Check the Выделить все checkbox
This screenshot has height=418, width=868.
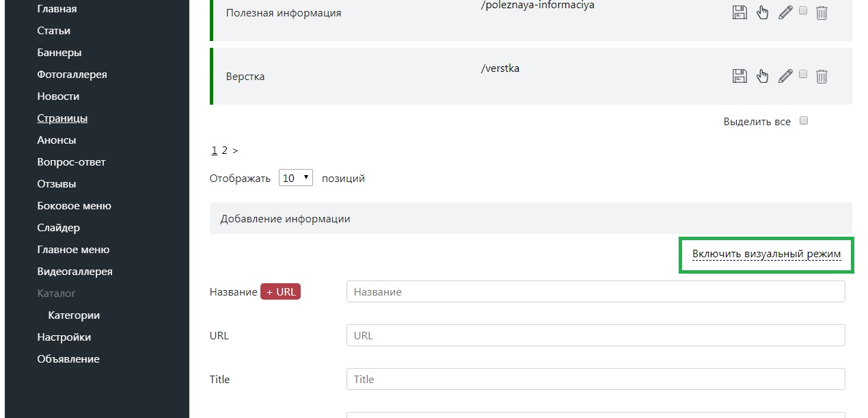point(804,121)
